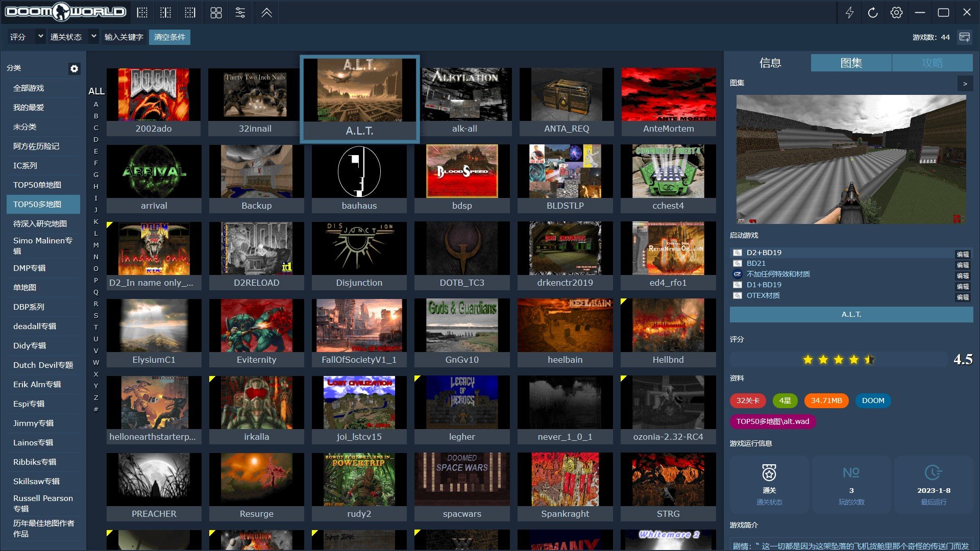Click the 清空条件 clear filters button

(x=169, y=37)
